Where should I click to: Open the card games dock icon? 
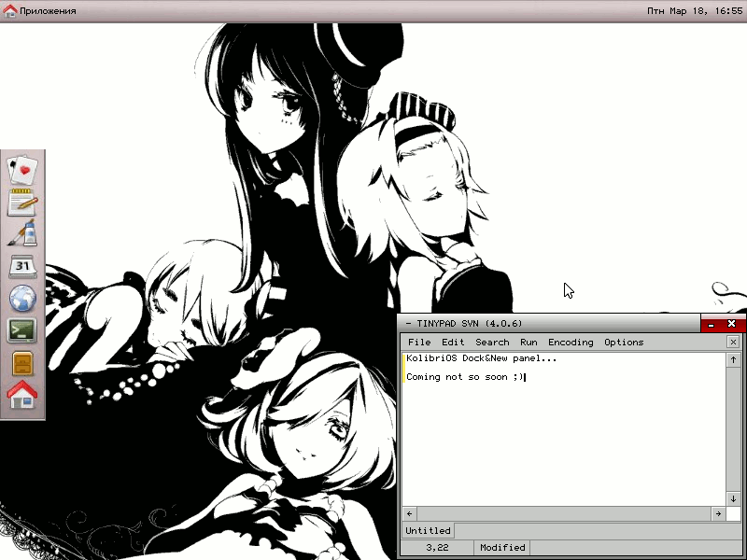click(22, 170)
